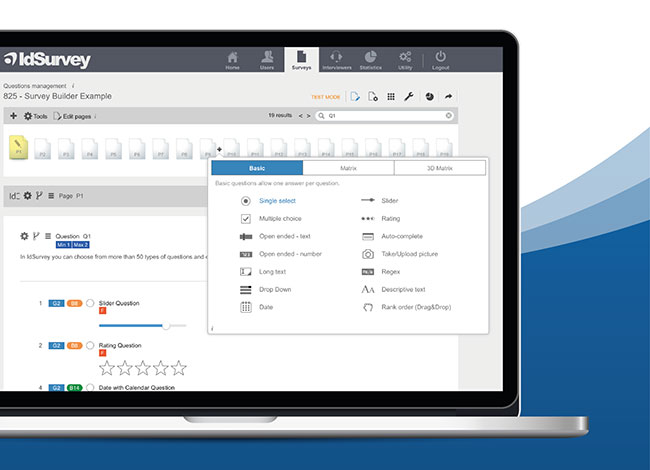Click the Interviewers headset icon

pyautogui.click(x=336, y=57)
